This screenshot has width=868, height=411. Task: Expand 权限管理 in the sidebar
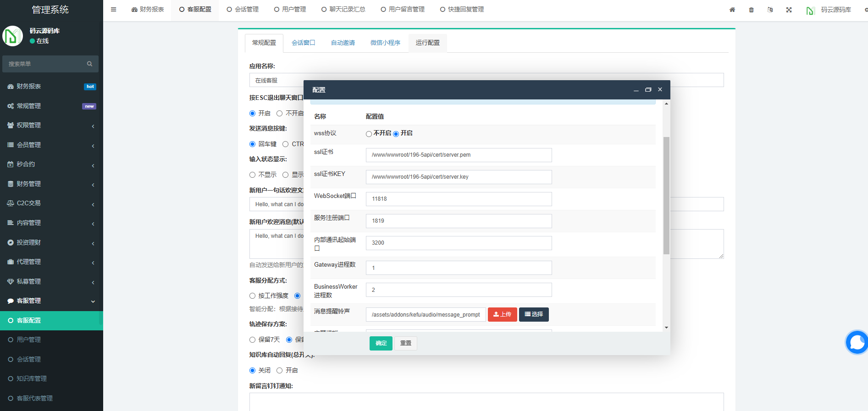(x=51, y=125)
